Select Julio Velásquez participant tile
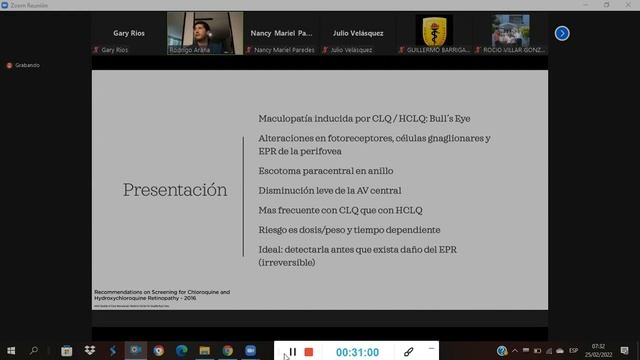The width and height of the screenshot is (640, 360). [358, 33]
